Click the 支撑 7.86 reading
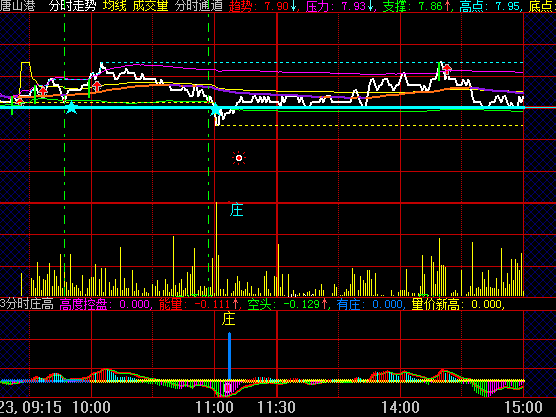556x417 pixels. pyautogui.click(x=417, y=6)
